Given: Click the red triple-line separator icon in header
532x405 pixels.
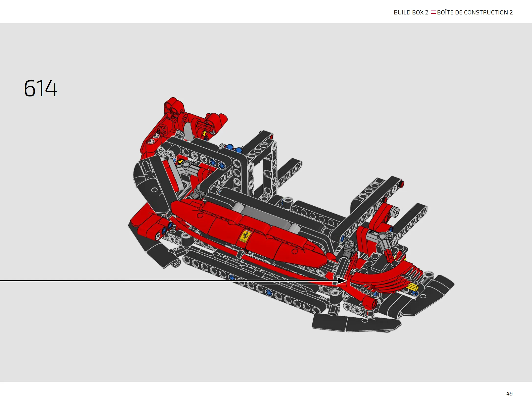Looking at the screenshot, I should 433,12.
